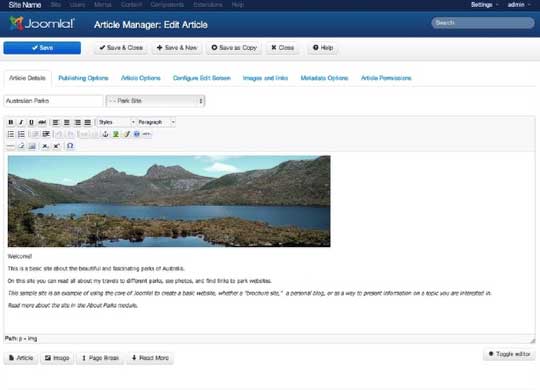The height and width of the screenshot is (390, 540).
Task: Create a numbered list
Action: (21, 134)
